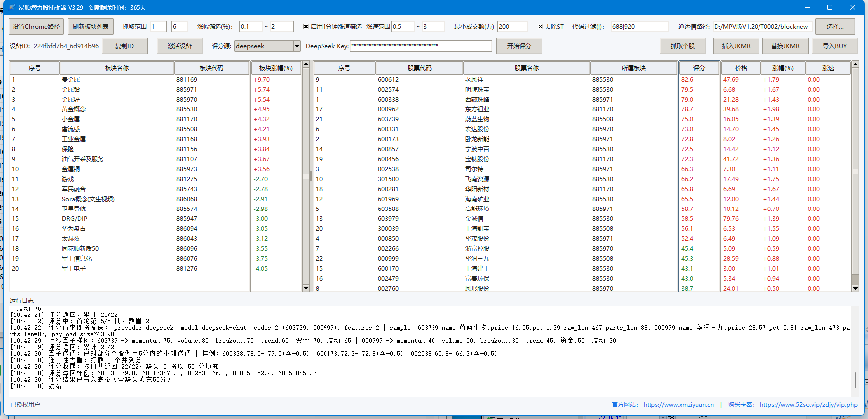Open the 官方网站 xmziyuan.cn link
The image size is (868, 419).
click(x=678, y=405)
